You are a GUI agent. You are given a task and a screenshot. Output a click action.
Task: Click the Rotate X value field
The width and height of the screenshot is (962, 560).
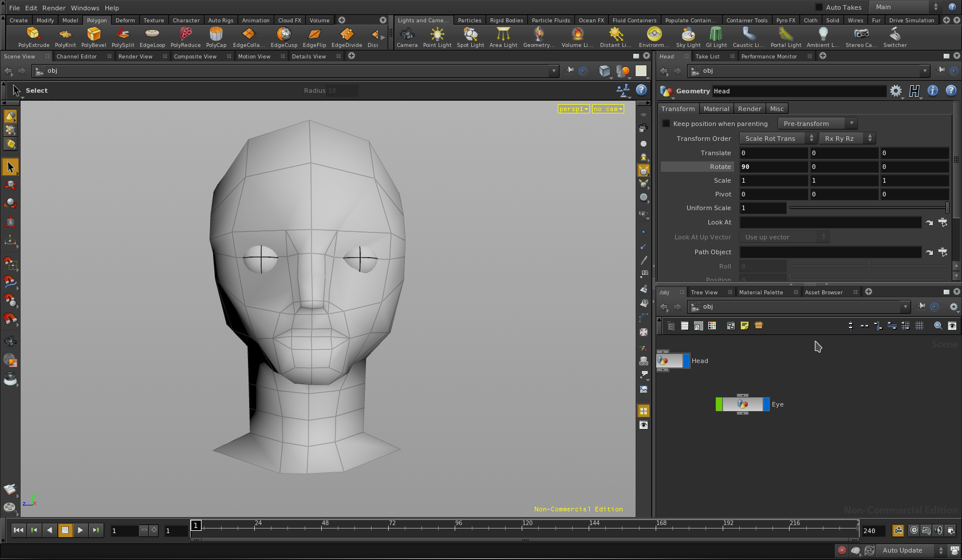pos(773,167)
